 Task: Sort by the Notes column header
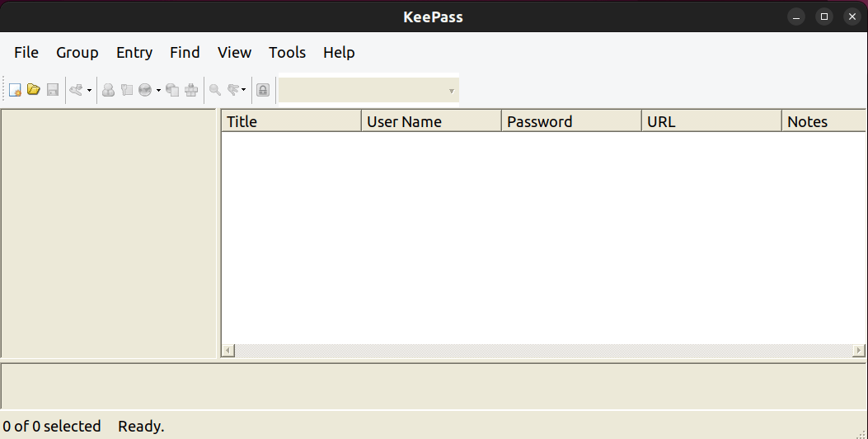coord(823,121)
